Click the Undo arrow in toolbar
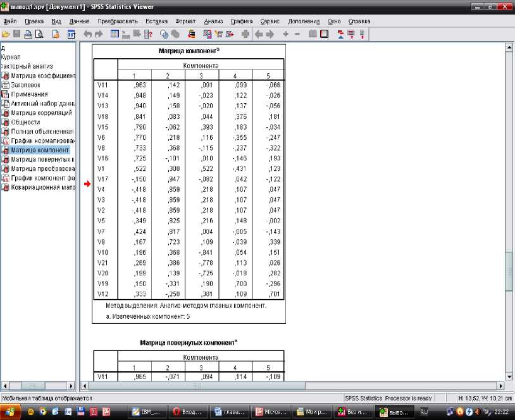The image size is (515, 420). click(87, 34)
